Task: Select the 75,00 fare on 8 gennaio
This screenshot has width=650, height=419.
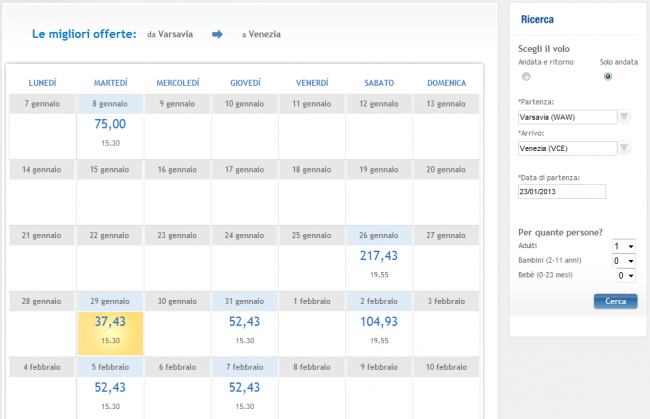Action: [110, 124]
